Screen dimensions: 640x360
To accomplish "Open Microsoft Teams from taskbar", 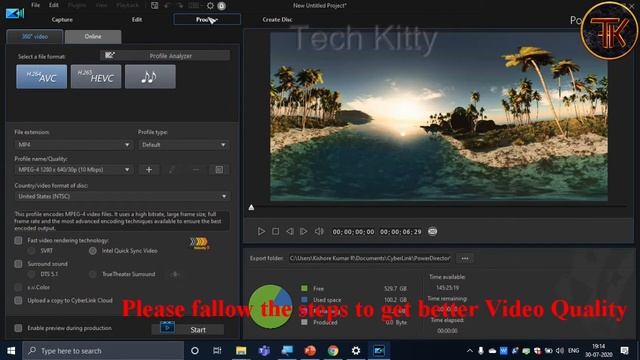I will click(x=264, y=351).
